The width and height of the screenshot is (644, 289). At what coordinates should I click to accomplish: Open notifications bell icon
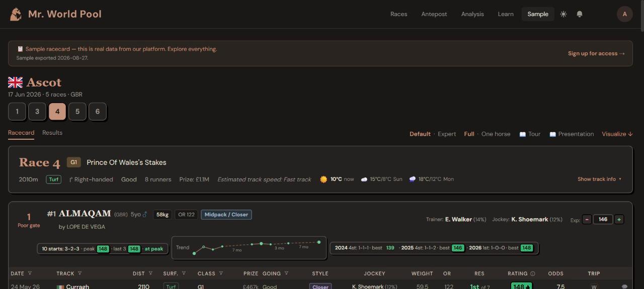tap(580, 14)
